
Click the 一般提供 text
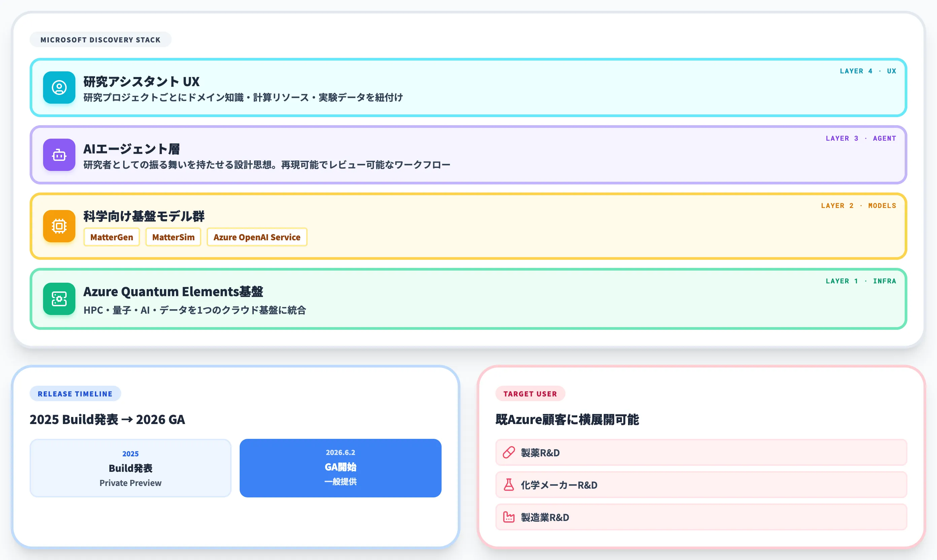tap(340, 482)
